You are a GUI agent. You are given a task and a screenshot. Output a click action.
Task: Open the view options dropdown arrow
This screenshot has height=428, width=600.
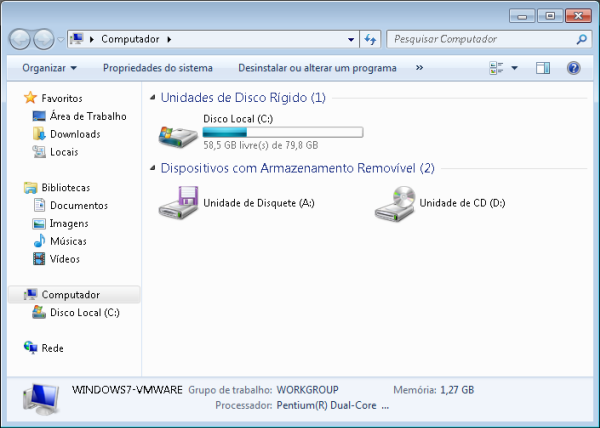tap(515, 68)
